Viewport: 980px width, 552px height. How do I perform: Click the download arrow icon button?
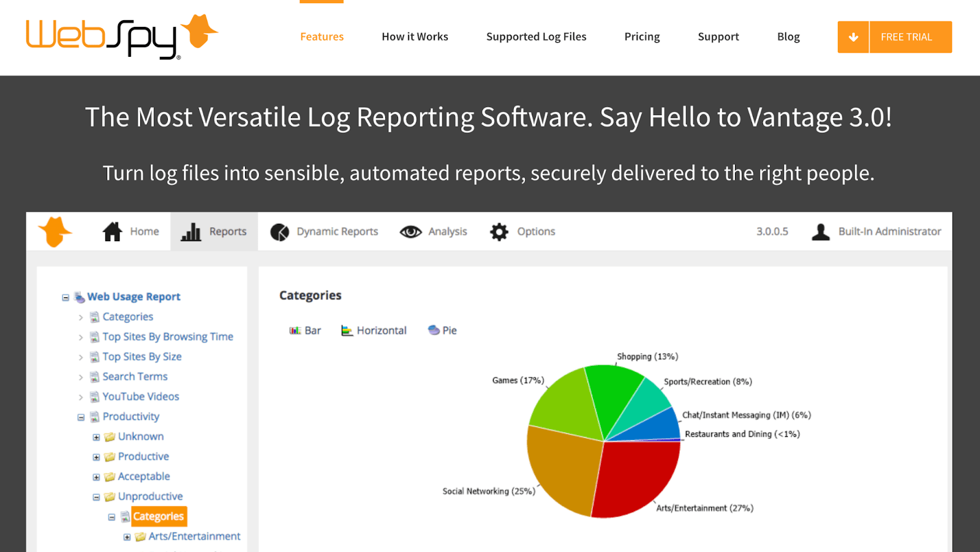coord(853,37)
